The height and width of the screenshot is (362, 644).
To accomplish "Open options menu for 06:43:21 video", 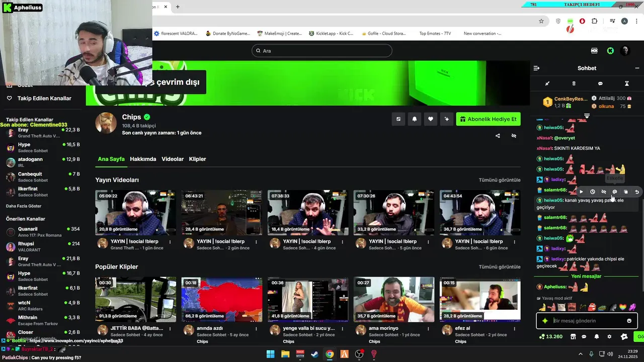I will 256,242.
